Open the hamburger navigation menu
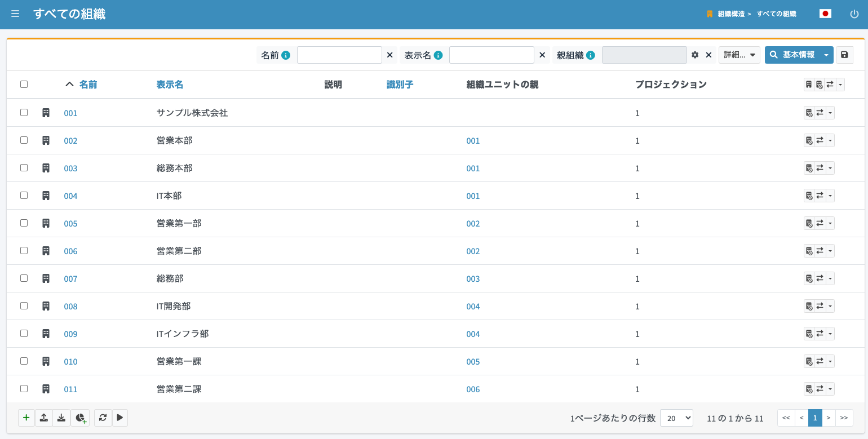This screenshot has height=439, width=868. tap(15, 14)
